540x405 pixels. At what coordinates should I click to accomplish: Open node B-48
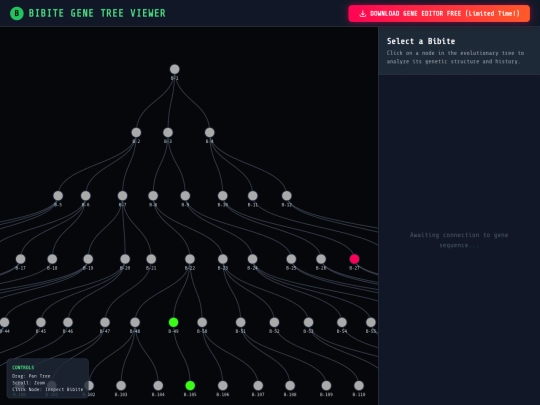coord(135,322)
